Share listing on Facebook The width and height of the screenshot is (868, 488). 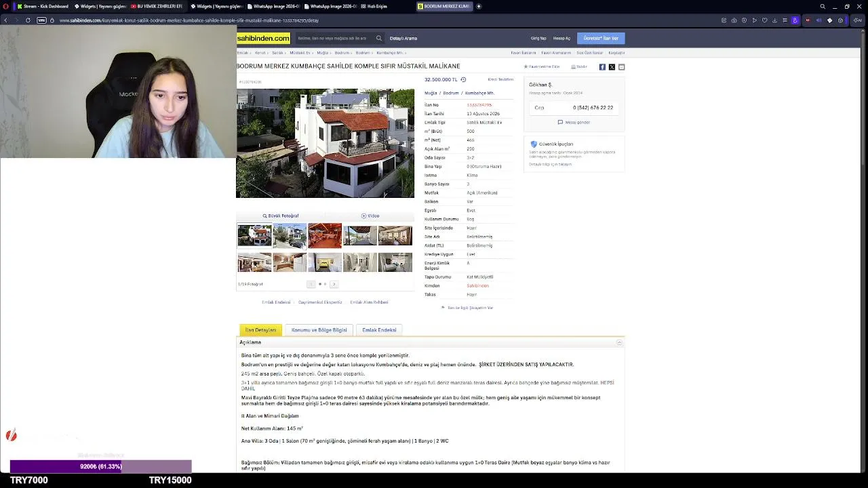pos(602,67)
